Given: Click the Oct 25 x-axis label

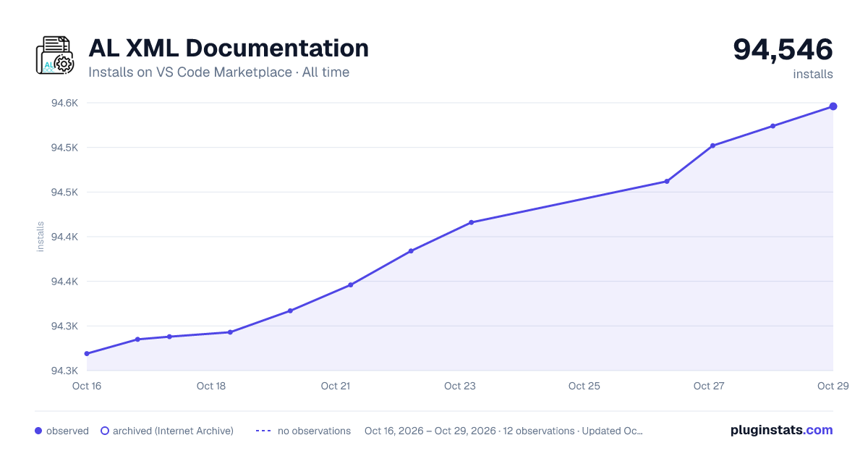Looking at the screenshot, I should pos(584,386).
